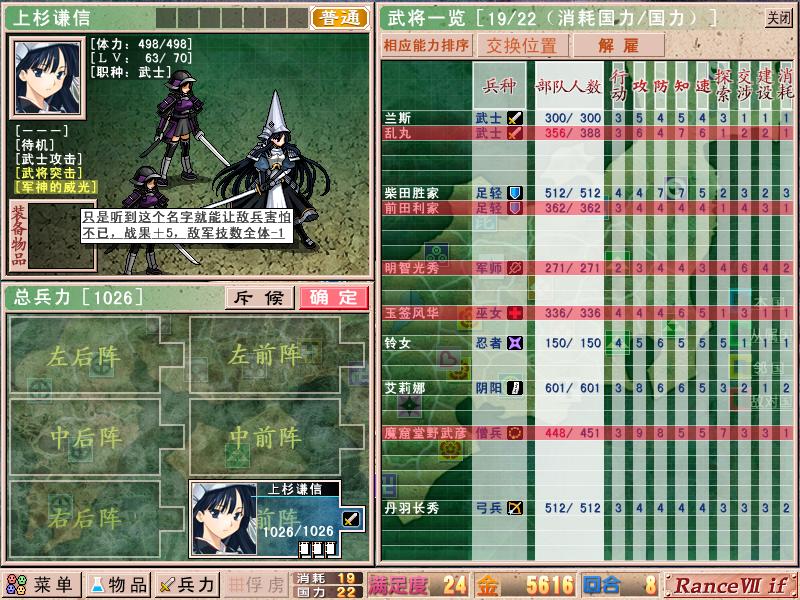The width and height of the screenshot is (800, 600).
Task: Select general 柴田胜家 in the list
Action: 588,193
